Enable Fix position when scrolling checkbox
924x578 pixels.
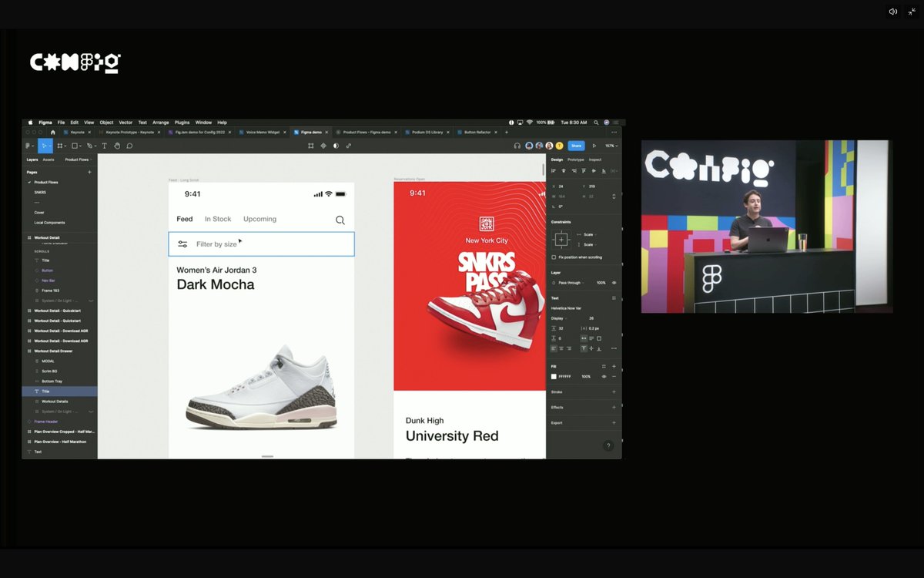(554, 257)
